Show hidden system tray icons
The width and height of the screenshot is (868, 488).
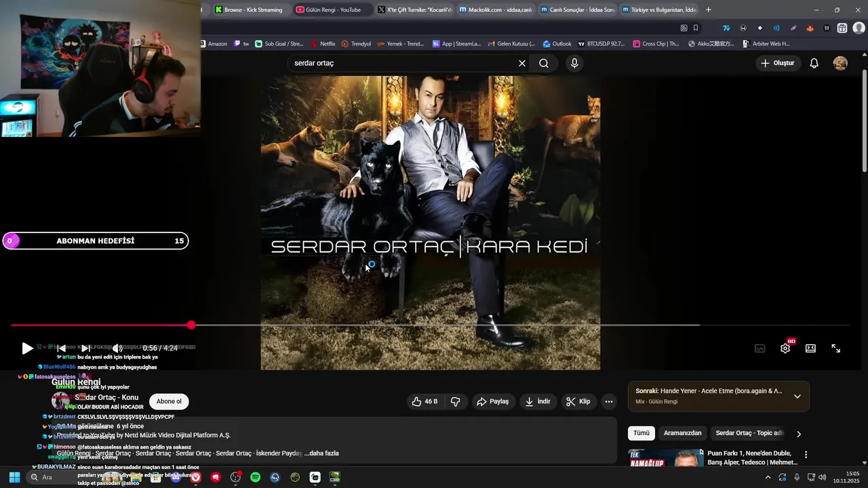coord(768,477)
